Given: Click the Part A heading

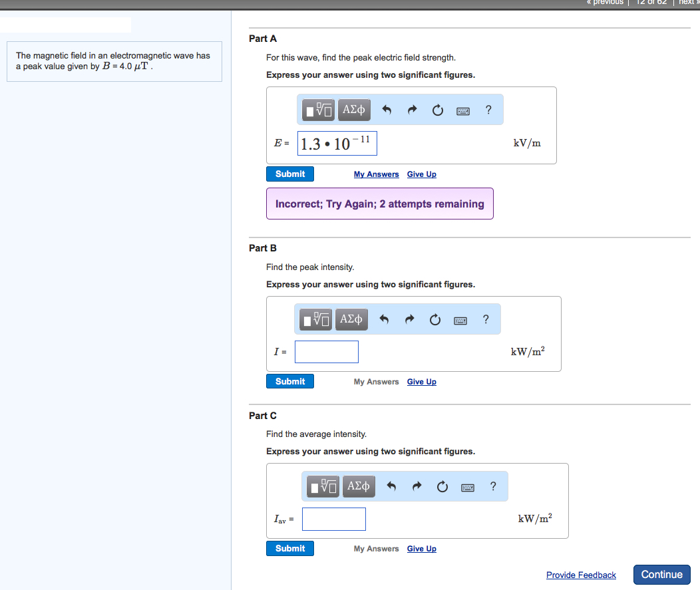Looking at the screenshot, I should point(263,39).
